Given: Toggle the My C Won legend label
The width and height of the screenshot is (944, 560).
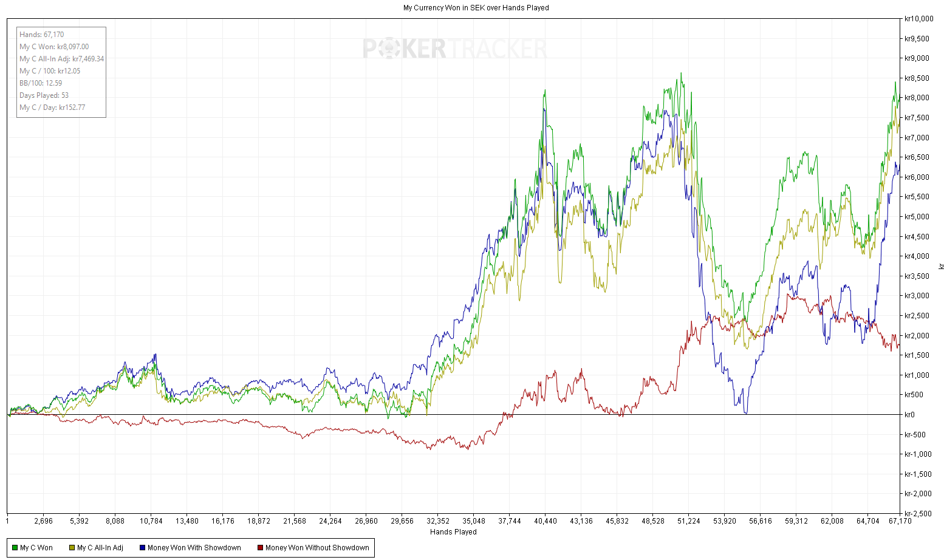Looking at the screenshot, I should click(x=36, y=548).
